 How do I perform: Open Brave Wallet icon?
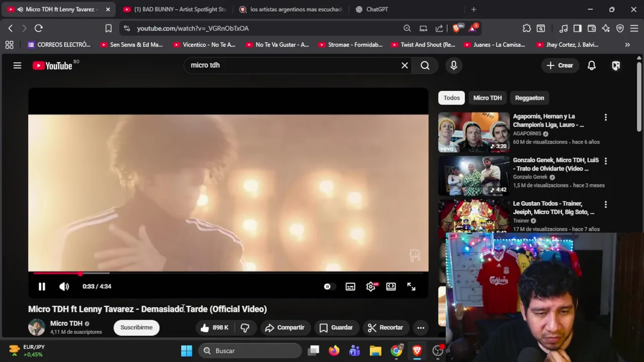(592, 29)
